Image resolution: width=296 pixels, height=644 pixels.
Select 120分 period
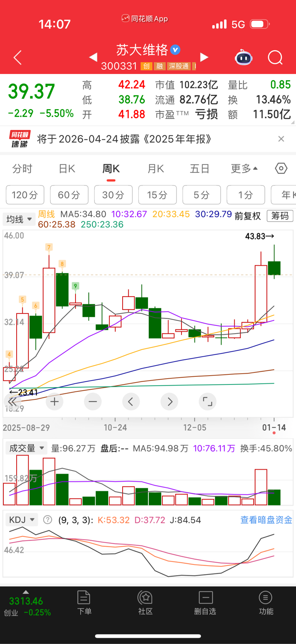pos(25,195)
